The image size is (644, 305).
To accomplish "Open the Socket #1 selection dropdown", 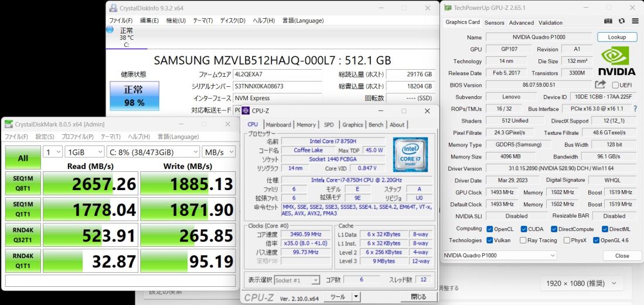I will 297,280.
